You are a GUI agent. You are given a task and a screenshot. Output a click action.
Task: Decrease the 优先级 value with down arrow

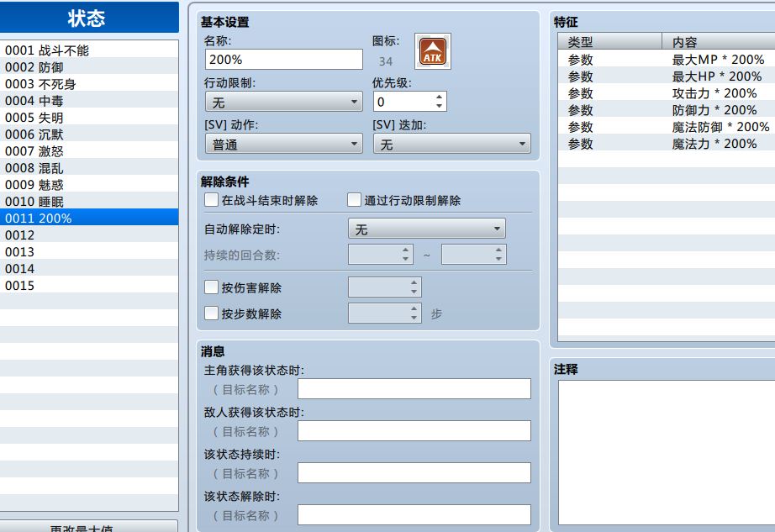(439, 106)
